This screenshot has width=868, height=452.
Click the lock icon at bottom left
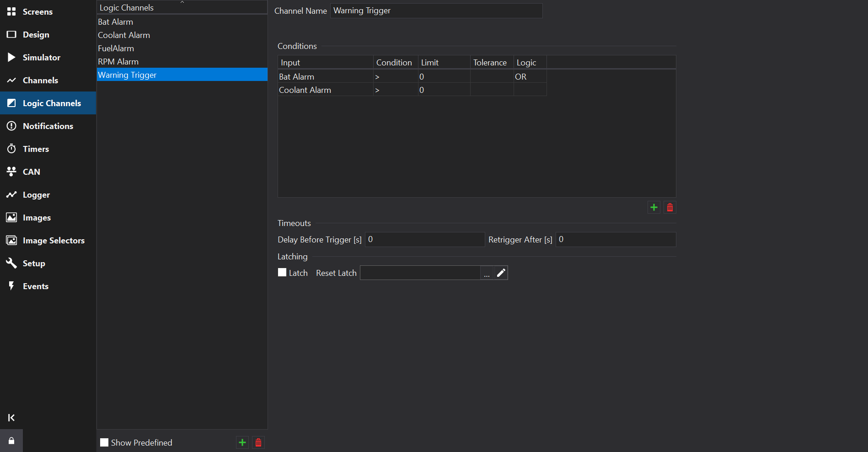point(11,441)
